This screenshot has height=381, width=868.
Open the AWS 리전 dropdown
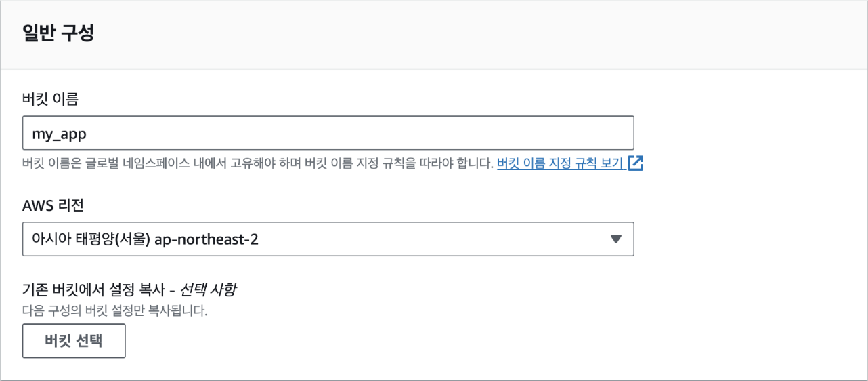[328, 239]
